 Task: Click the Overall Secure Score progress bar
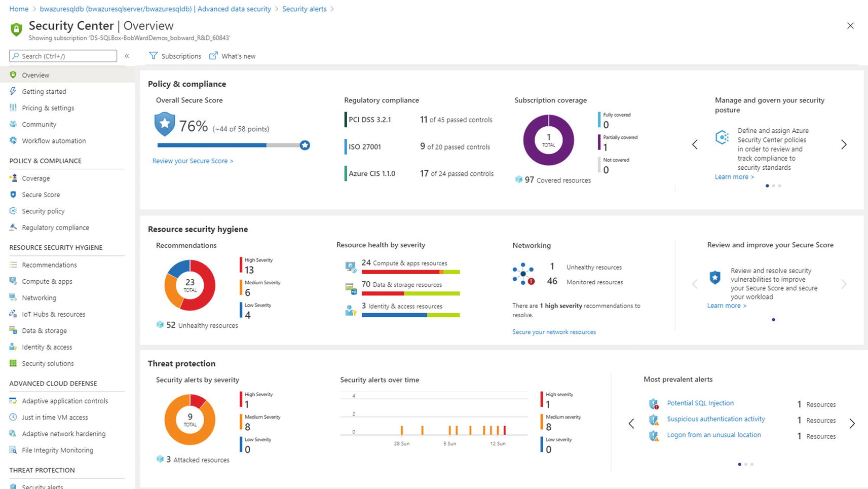(233, 145)
